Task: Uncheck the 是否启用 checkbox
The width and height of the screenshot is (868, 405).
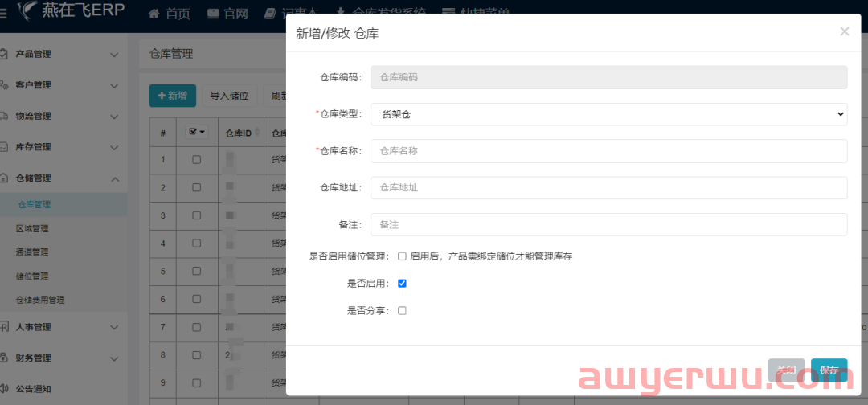Action: pyautogui.click(x=402, y=284)
